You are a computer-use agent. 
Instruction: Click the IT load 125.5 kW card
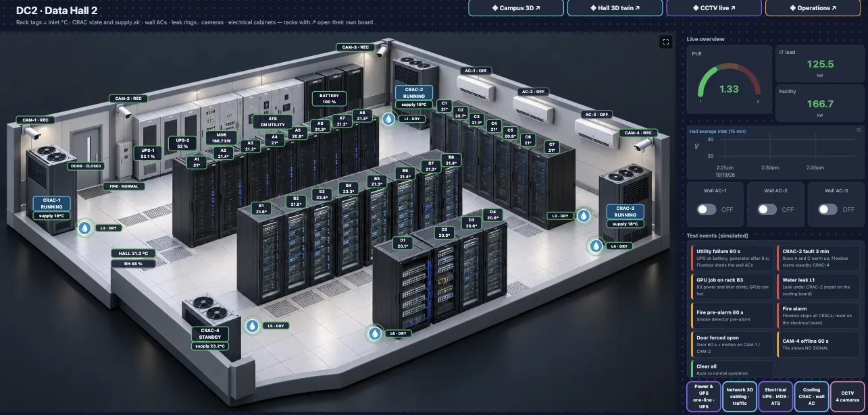pyautogui.click(x=819, y=63)
